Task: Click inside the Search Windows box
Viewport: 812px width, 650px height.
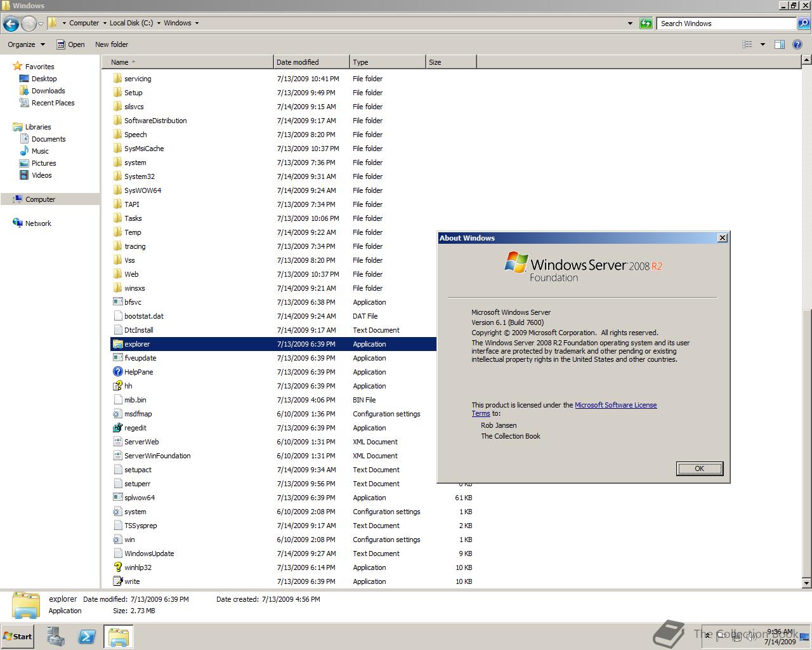Action: [726, 23]
